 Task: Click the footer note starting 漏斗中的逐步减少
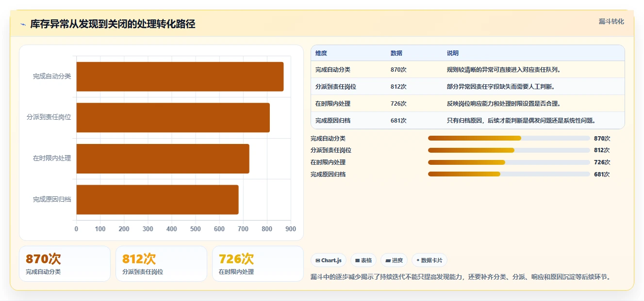[462, 277]
